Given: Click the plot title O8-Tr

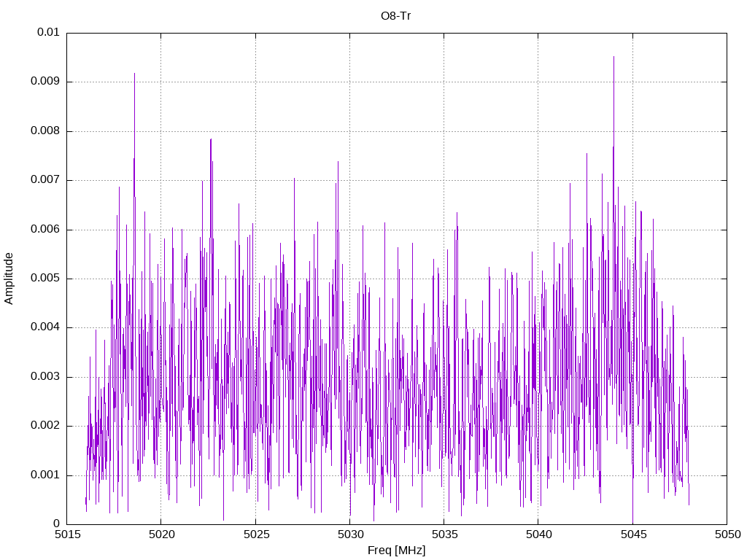Looking at the screenshot, I should (x=395, y=16).
